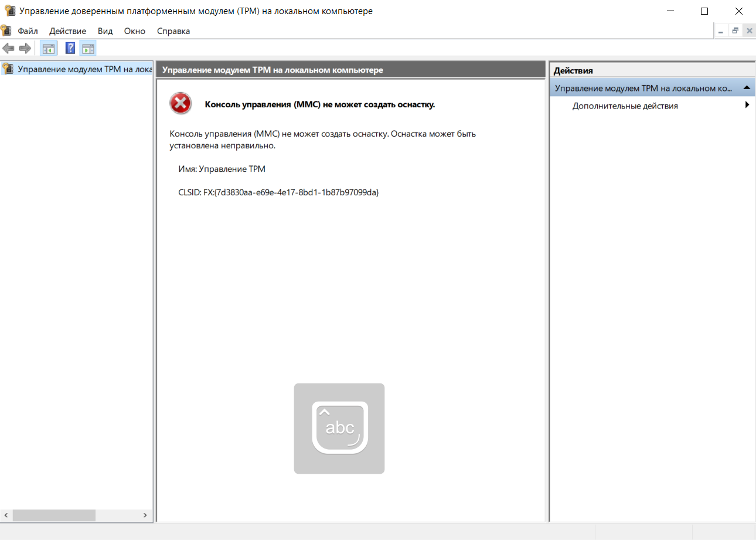756x540 pixels.
Task: Click the right scroll arrow in tree pane
Action: tap(145, 515)
